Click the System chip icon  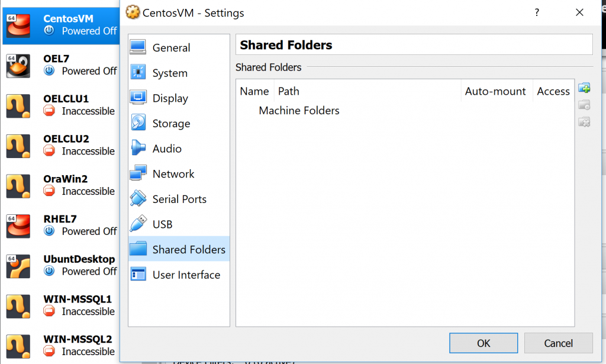(138, 72)
